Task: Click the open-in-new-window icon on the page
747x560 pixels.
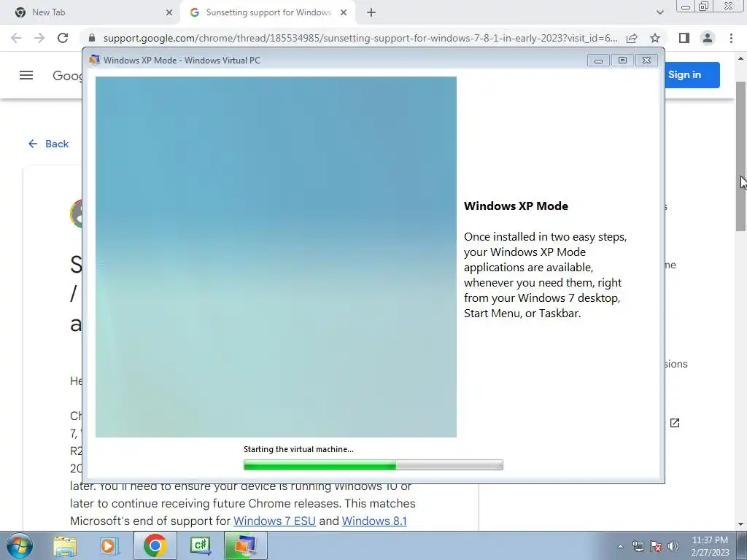Action: tap(675, 423)
